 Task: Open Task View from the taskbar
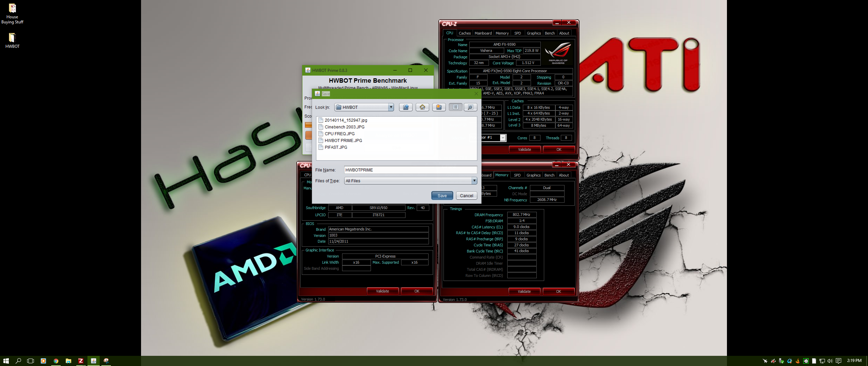(x=31, y=361)
